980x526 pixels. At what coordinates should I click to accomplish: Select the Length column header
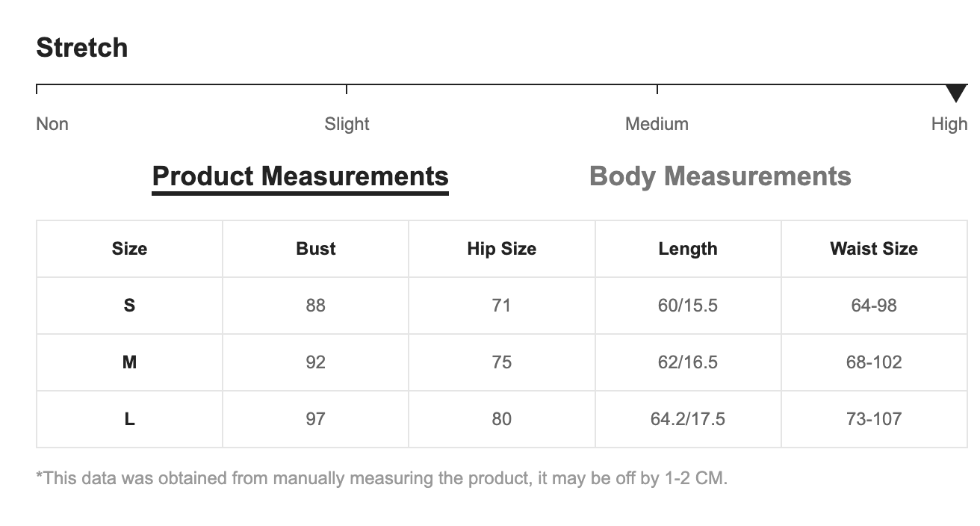[688, 249]
